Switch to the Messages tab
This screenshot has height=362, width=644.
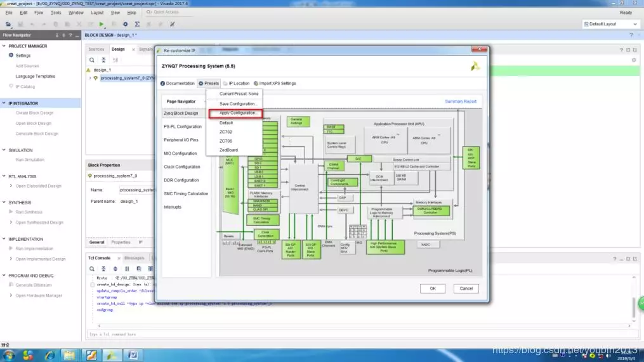[135, 258]
